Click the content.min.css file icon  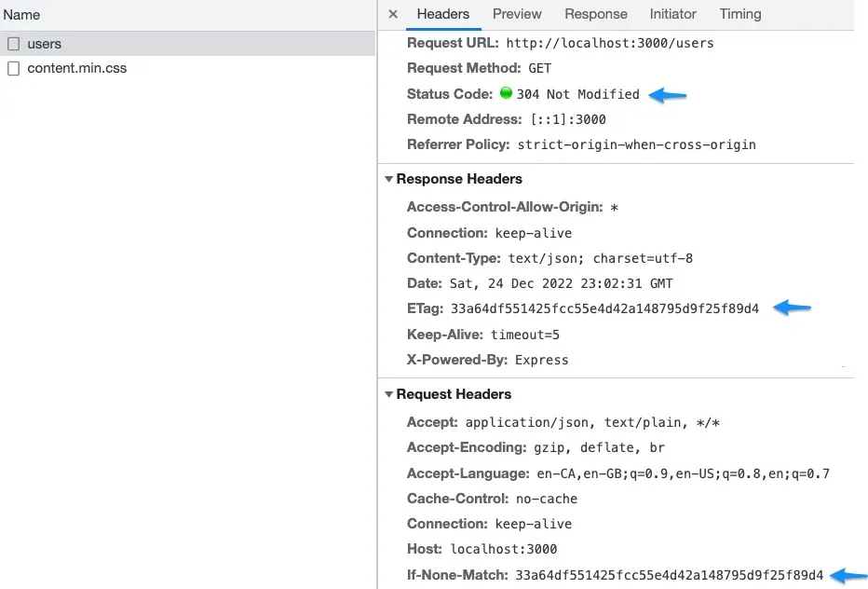tap(13, 68)
